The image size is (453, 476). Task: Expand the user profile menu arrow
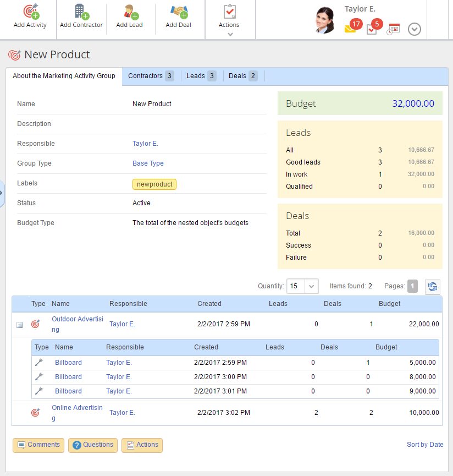pos(415,29)
